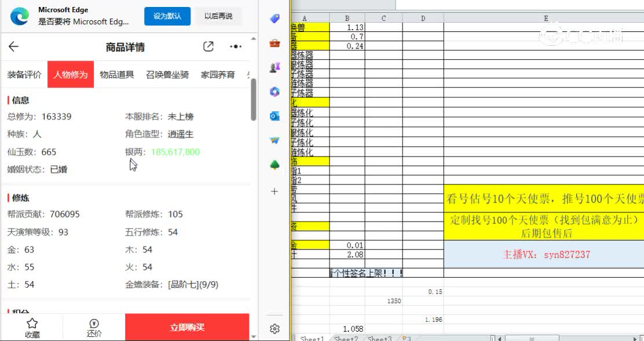Switch to the 物品道具 tab

(118, 74)
